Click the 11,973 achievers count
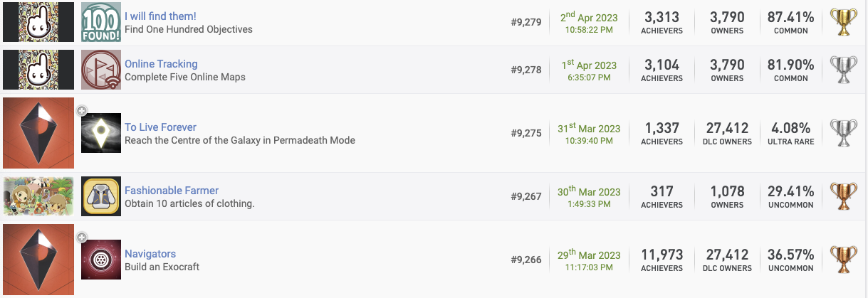The width and height of the screenshot is (868, 298). (x=662, y=255)
